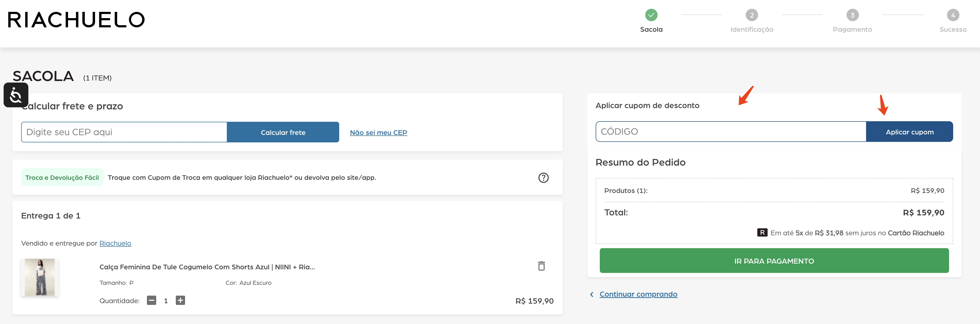Click the Cartão Riachuelo R icon
The image size is (980, 324).
(762, 233)
